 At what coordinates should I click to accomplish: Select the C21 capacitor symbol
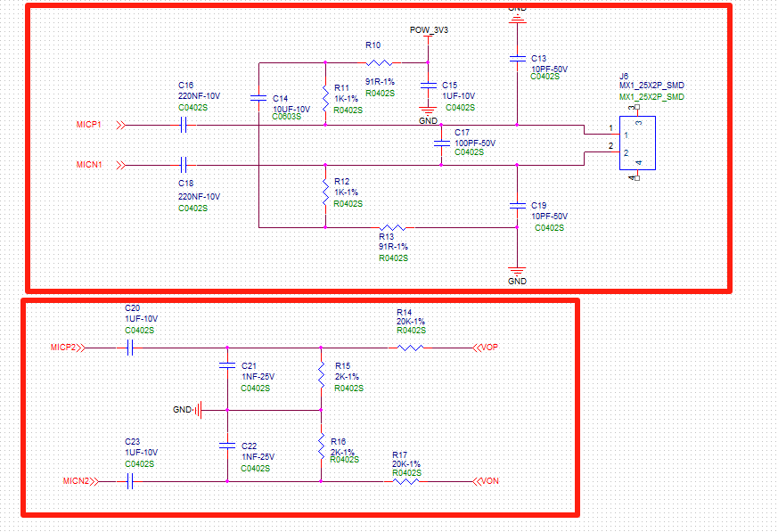click(x=227, y=365)
